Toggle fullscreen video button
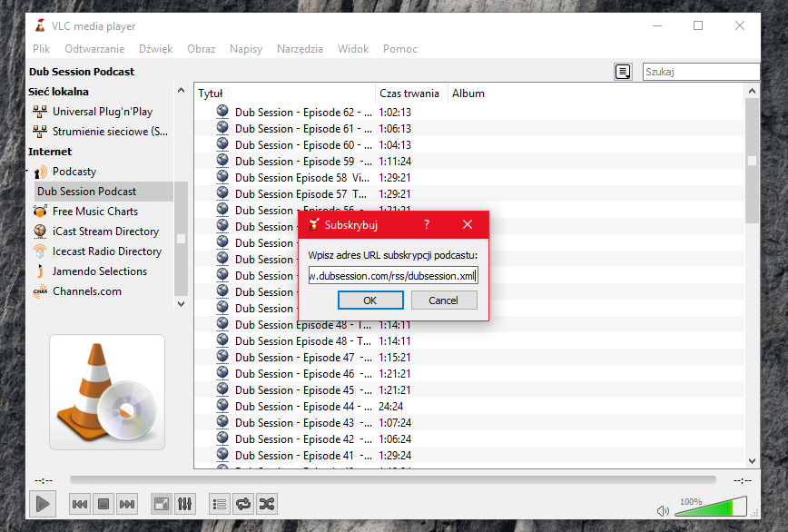This screenshot has height=532, width=788. (162, 504)
